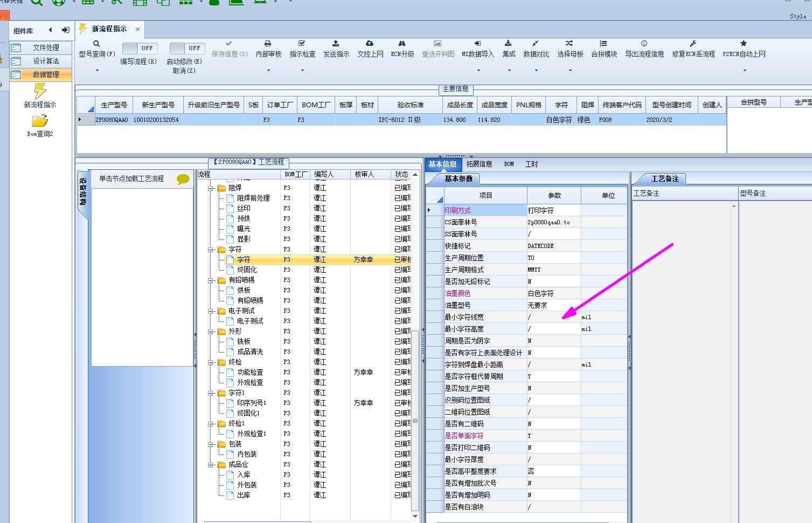Open dropdown arrow under P2ECN自动上网
Viewport: 812px width, 523px height.
click(x=745, y=71)
